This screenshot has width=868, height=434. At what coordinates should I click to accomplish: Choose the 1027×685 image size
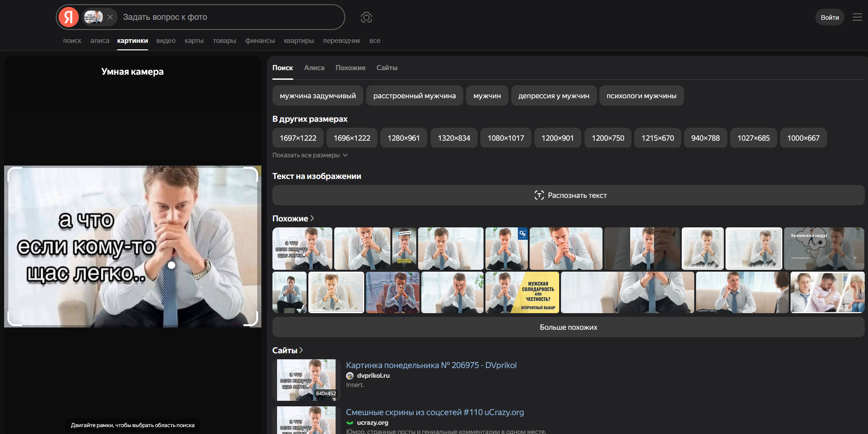(x=754, y=138)
